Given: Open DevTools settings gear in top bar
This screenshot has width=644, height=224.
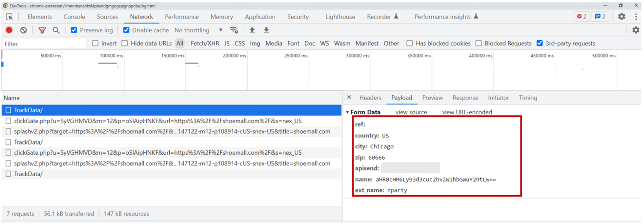Looking at the screenshot, I should 622,17.
